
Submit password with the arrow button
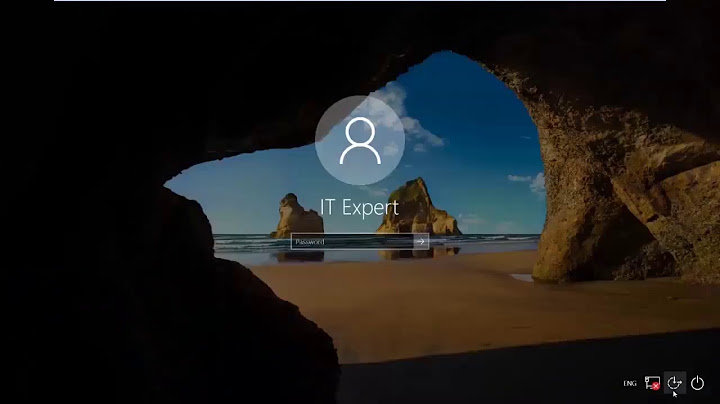(x=421, y=241)
